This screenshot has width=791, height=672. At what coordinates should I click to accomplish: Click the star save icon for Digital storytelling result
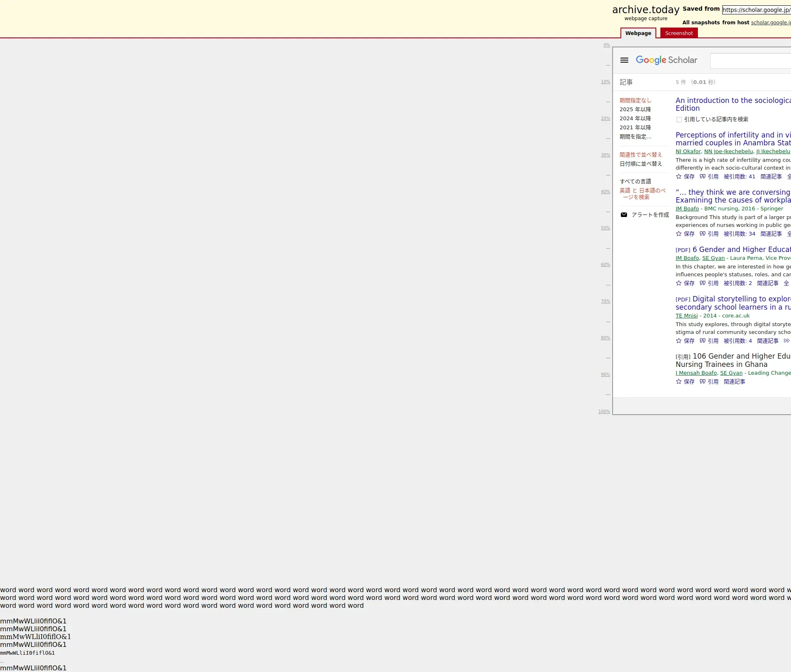pos(679,341)
